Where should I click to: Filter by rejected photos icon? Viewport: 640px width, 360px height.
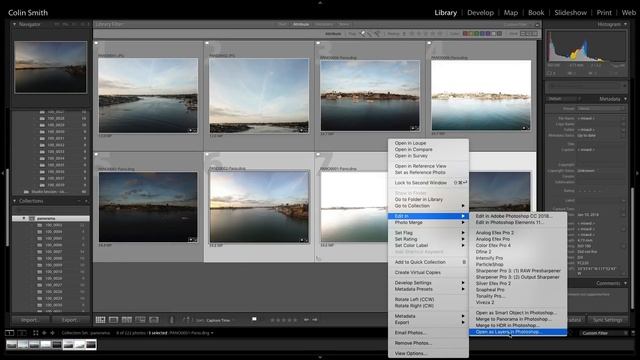coord(377,34)
